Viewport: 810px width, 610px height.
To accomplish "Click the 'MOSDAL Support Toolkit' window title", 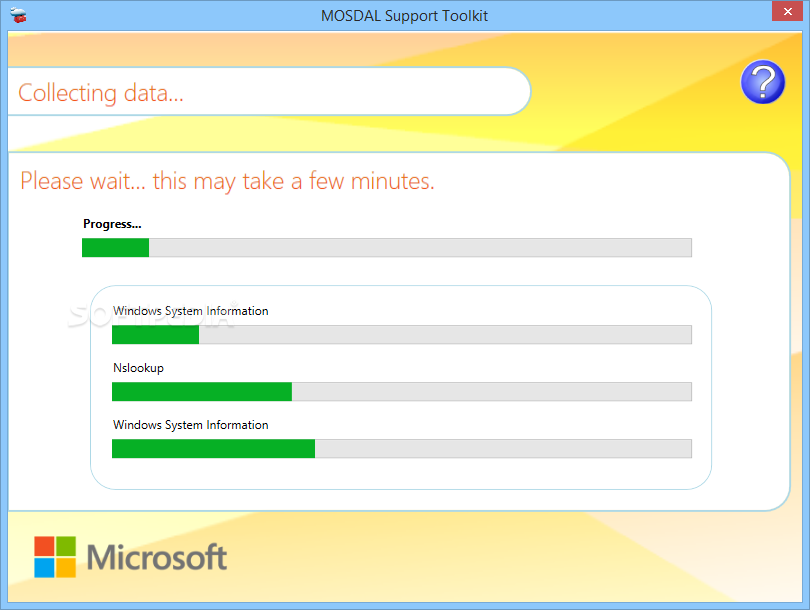I will (404, 16).
